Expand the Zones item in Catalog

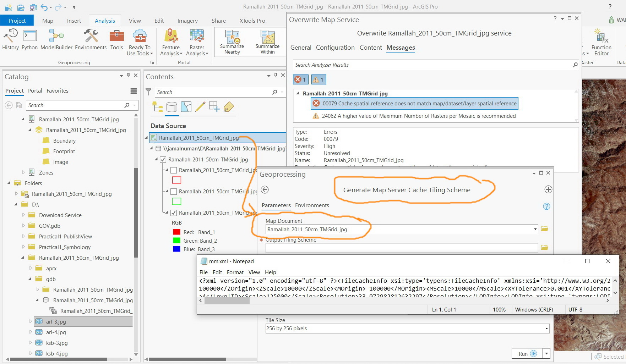coord(23,172)
